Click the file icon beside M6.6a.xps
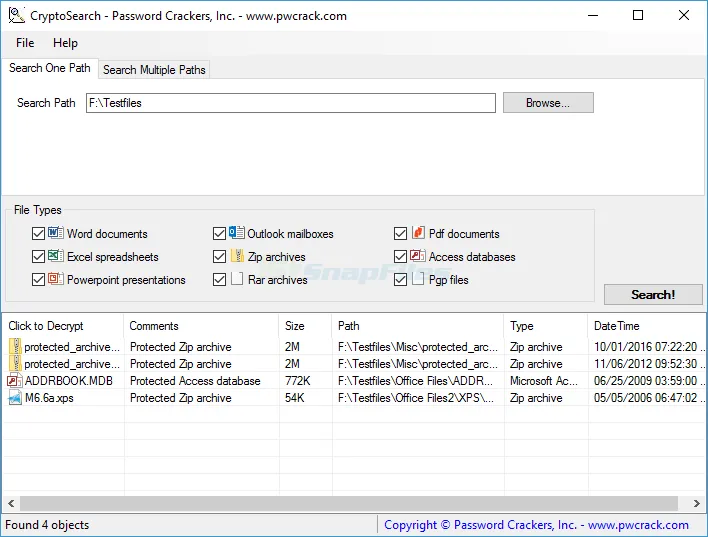 (x=15, y=398)
